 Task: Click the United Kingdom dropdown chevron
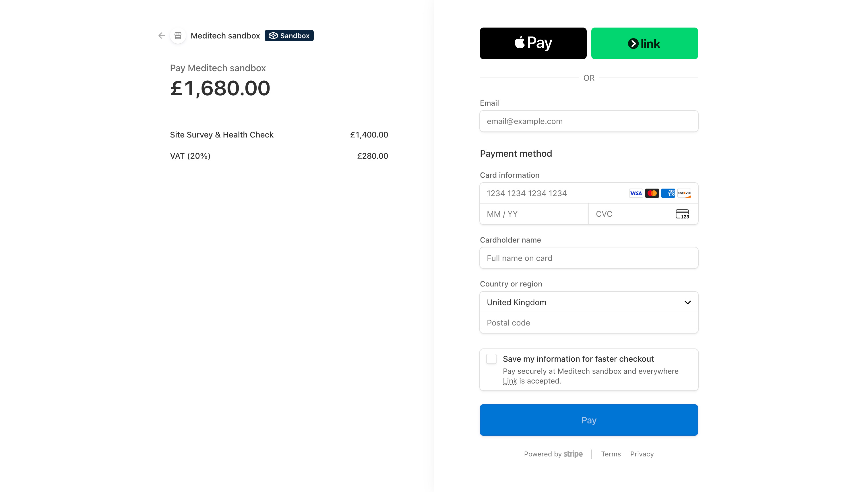click(687, 302)
